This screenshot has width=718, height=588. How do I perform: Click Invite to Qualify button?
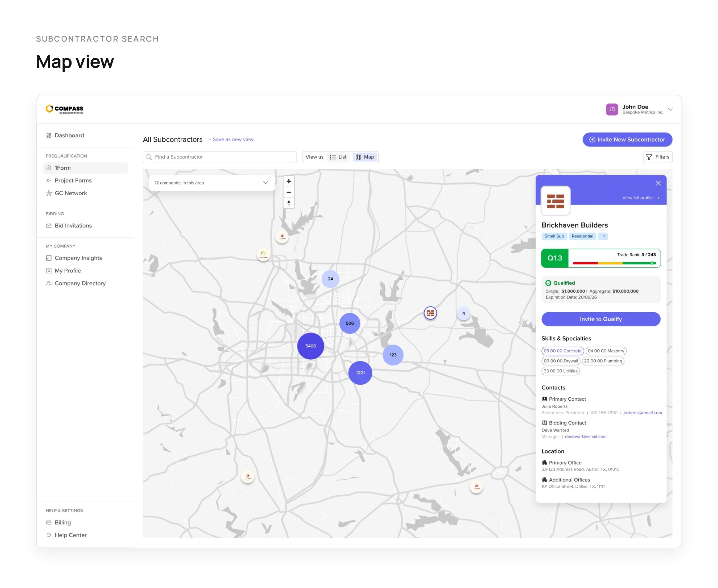[x=601, y=319]
